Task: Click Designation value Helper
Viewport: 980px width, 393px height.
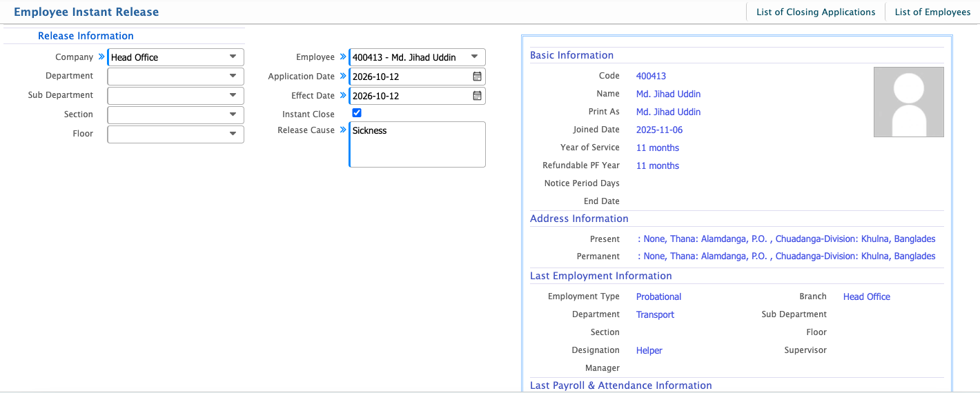Action: [x=649, y=350]
